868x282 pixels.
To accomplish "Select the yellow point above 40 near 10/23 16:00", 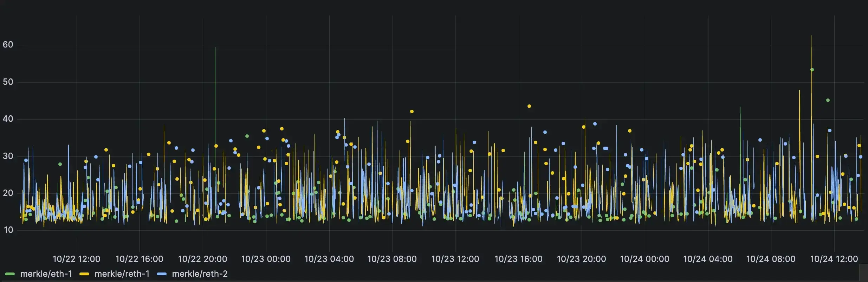I will click(x=529, y=106).
